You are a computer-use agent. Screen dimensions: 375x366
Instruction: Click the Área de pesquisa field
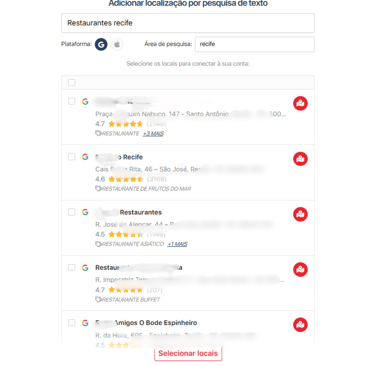click(x=255, y=44)
